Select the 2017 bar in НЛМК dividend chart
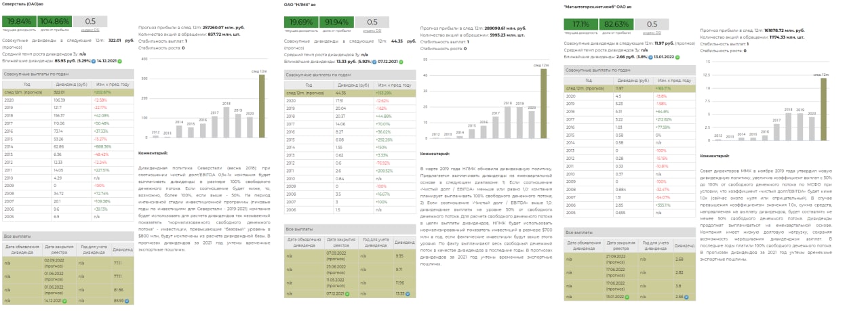The height and width of the screenshot is (311, 868). point(496,127)
